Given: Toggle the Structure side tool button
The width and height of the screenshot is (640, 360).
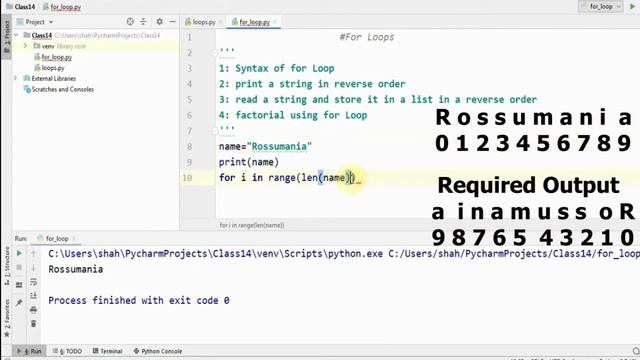Looking at the screenshot, I should (x=7, y=266).
